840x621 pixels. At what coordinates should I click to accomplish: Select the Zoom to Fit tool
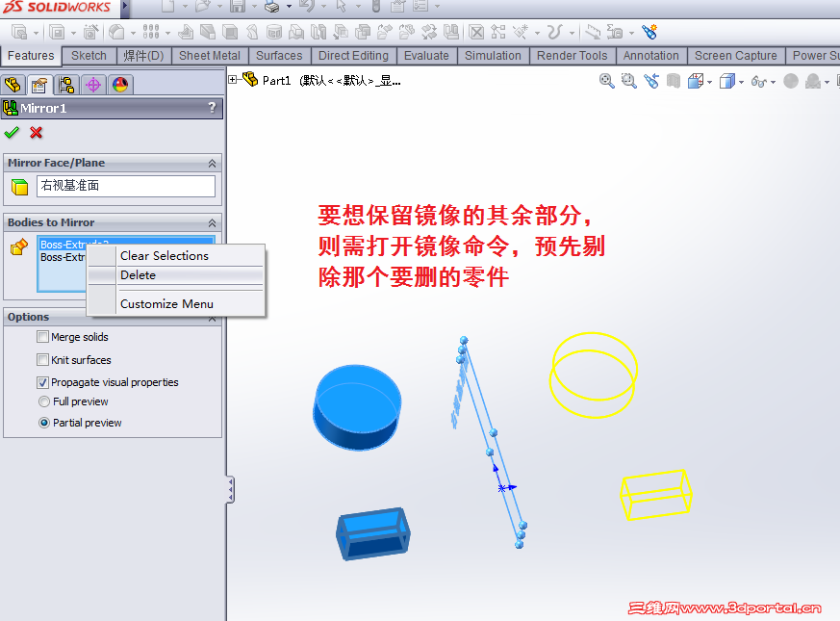[605, 82]
